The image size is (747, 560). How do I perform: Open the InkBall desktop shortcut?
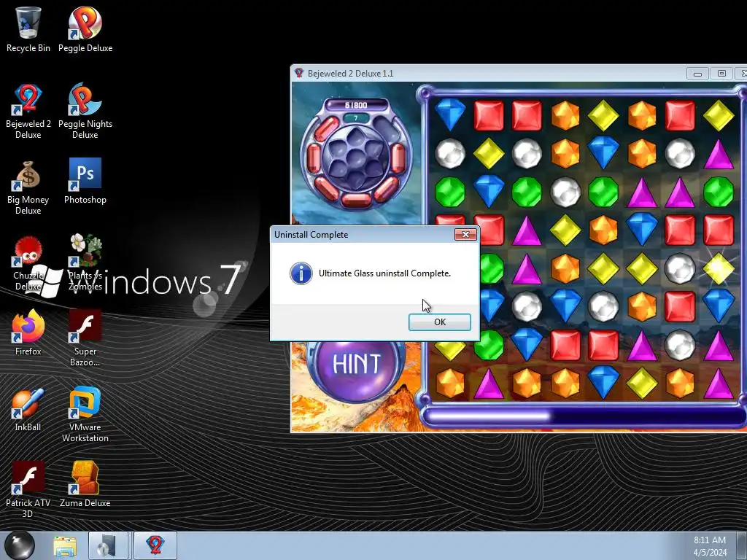(x=28, y=408)
